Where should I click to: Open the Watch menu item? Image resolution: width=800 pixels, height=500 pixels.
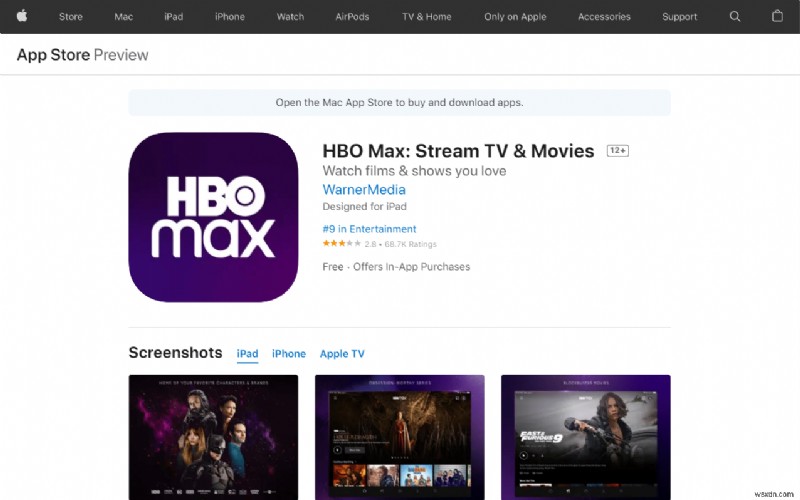point(290,16)
